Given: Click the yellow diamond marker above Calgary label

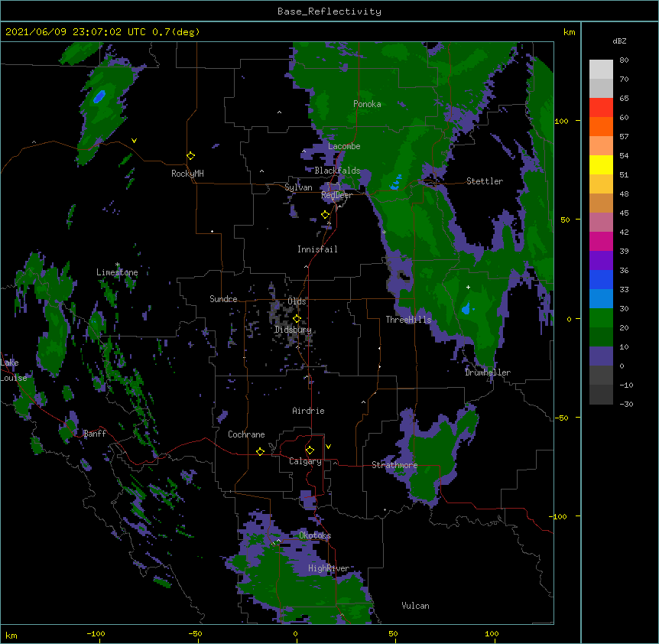Looking at the screenshot, I should tap(310, 450).
